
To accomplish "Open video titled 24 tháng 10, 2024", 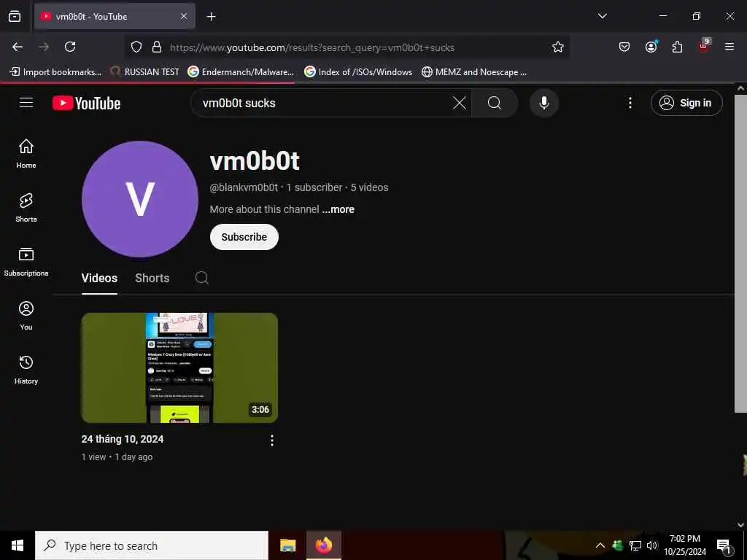I will coord(123,439).
